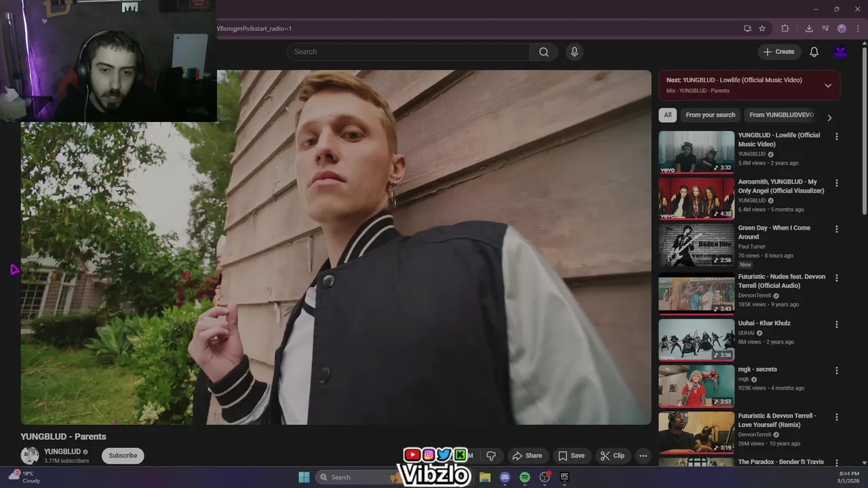
Task: Open the browser three-dot menu
Action: tap(858, 28)
